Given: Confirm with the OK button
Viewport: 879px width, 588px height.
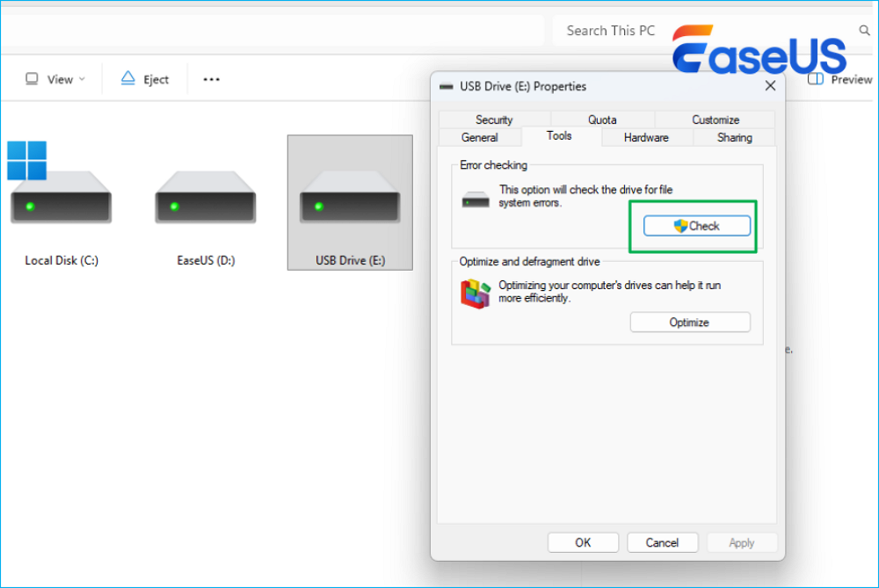Looking at the screenshot, I should pos(583,542).
